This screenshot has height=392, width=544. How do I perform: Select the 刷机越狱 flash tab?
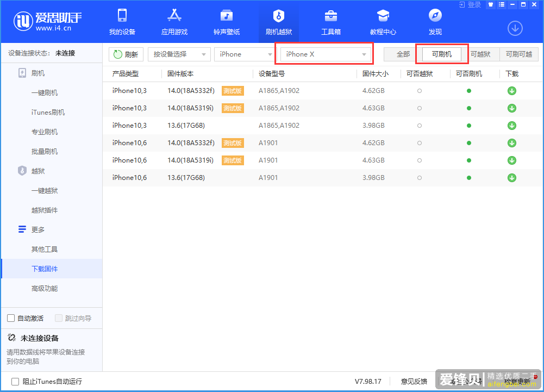coord(279,22)
